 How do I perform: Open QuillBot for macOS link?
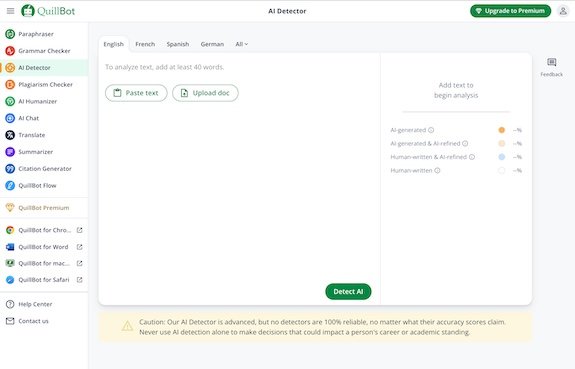[44, 263]
